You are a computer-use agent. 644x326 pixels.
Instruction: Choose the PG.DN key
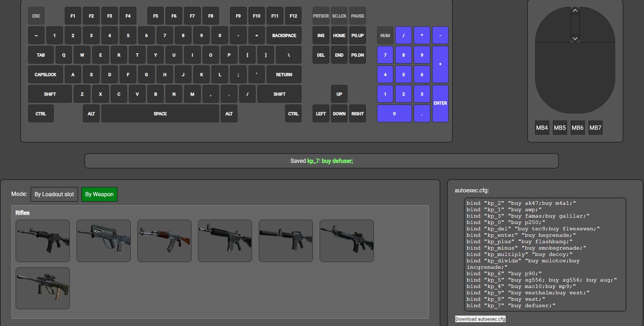(x=358, y=55)
